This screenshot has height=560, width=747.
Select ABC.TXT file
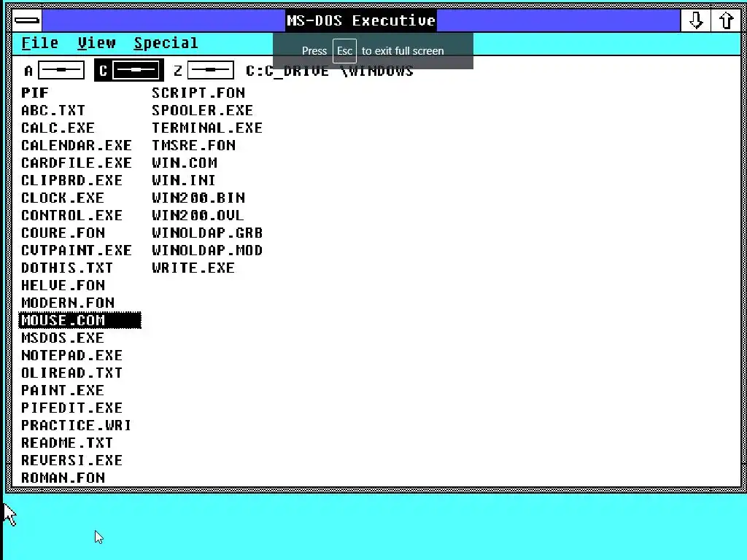pyautogui.click(x=53, y=111)
